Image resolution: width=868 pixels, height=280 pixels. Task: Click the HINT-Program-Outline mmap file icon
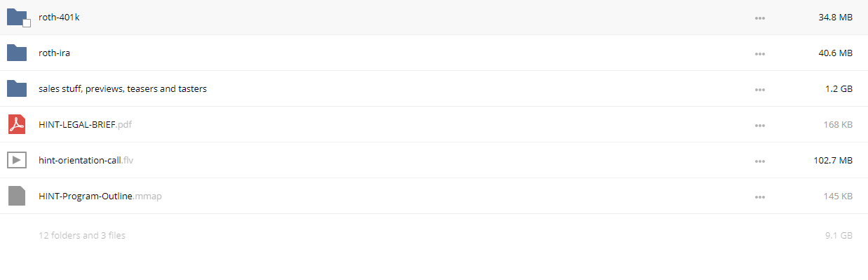click(x=17, y=196)
